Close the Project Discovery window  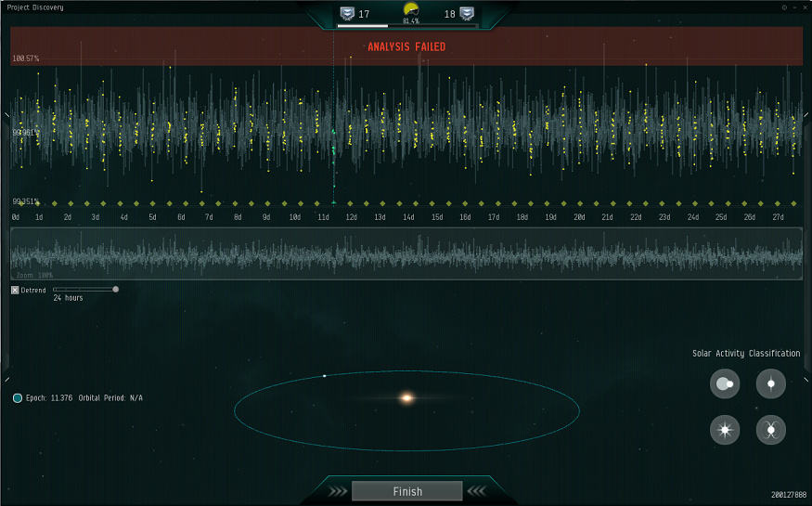pos(805,7)
